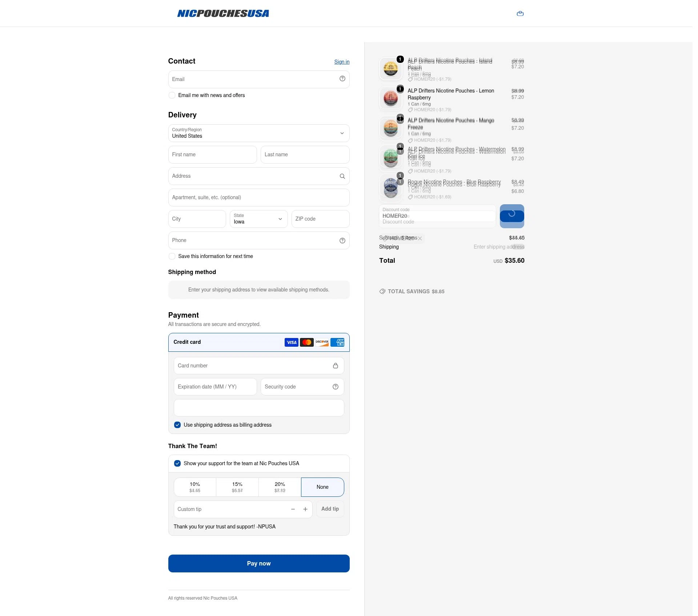Image resolution: width=698 pixels, height=616 pixels.
Task: Focus the Phone input field
Action: click(x=259, y=240)
